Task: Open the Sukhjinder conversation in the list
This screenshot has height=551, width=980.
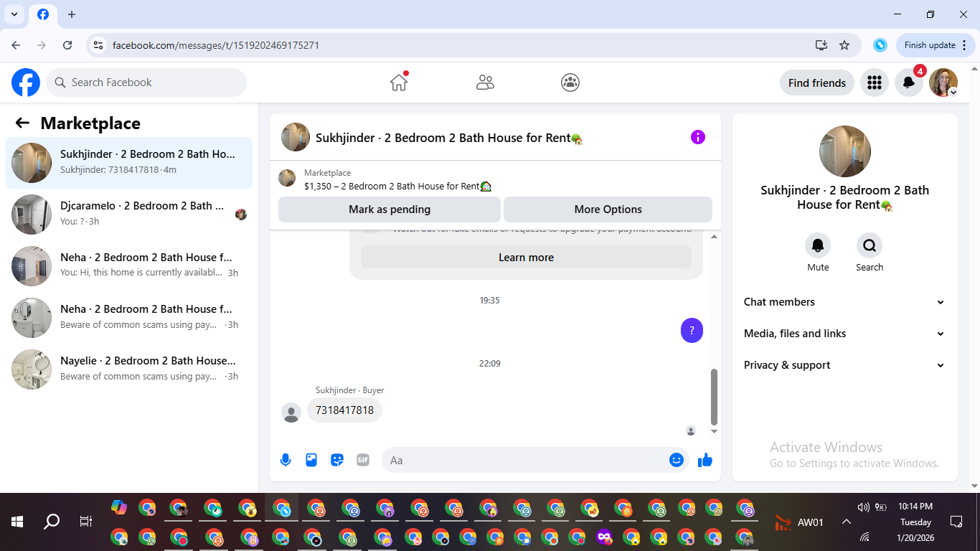Action: (129, 163)
